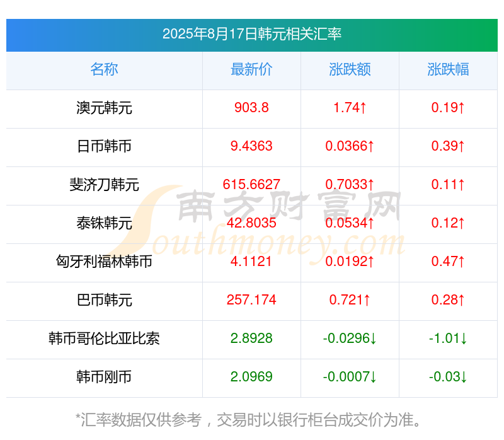Screen dimensions: 504x440
Task: Select the 泰铢韩元 row name
Action: (104, 223)
